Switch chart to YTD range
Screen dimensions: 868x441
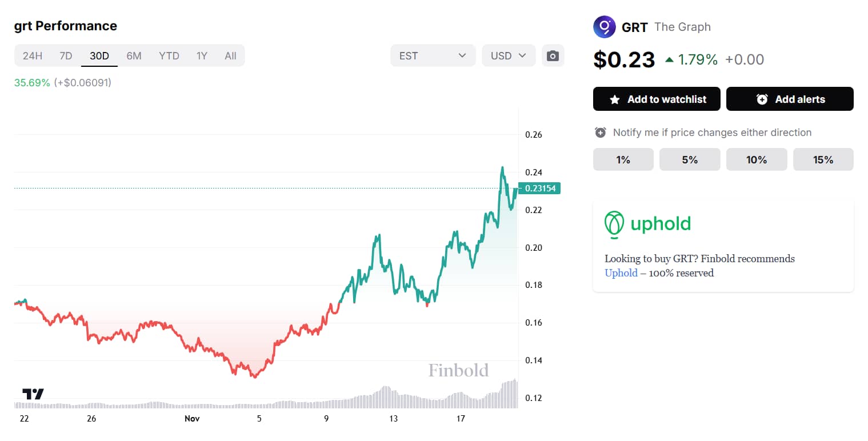169,55
